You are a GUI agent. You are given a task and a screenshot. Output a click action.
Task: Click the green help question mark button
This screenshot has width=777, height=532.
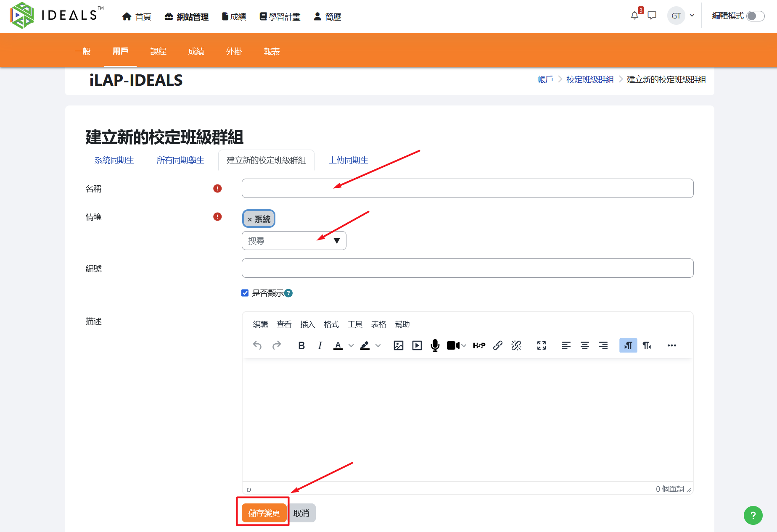point(753,515)
